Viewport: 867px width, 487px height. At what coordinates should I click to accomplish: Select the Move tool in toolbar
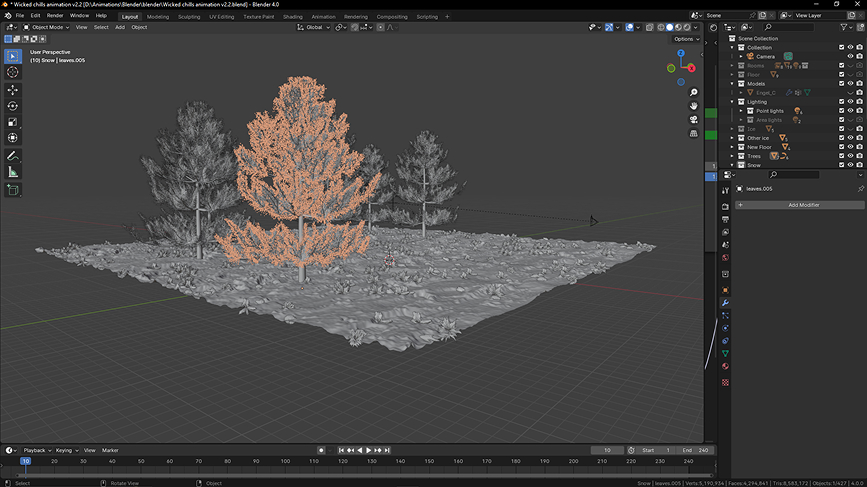13,89
